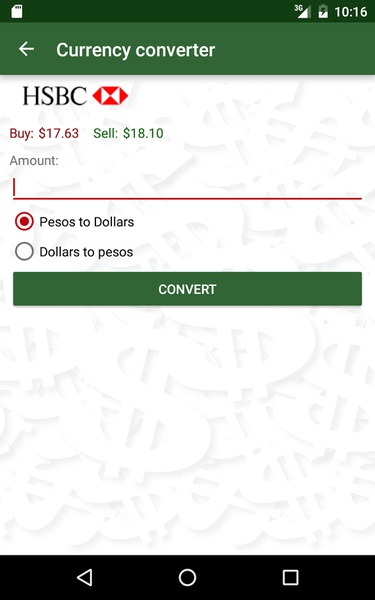Tap the battery charging status icon
The width and height of the screenshot is (375, 600).
(x=323, y=11)
